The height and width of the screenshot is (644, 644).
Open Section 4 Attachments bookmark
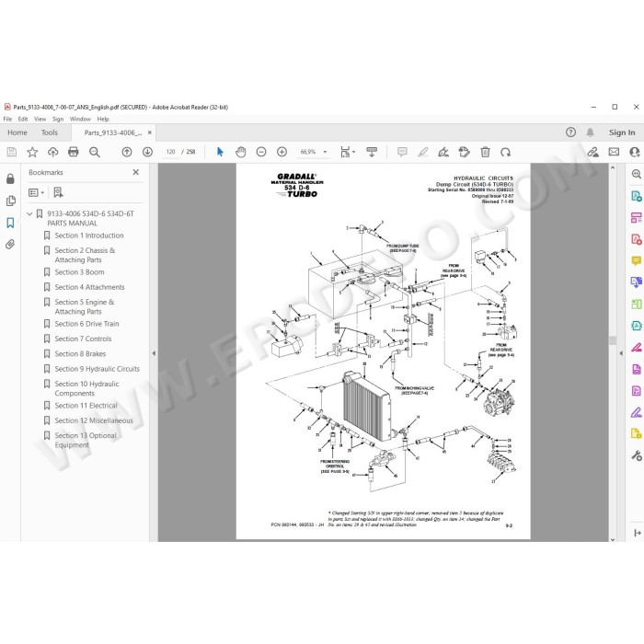[x=89, y=287]
